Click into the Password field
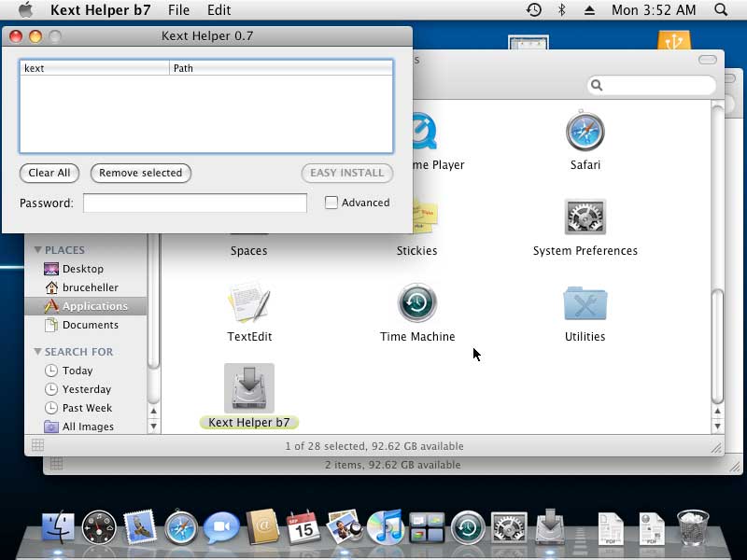 [x=195, y=203]
